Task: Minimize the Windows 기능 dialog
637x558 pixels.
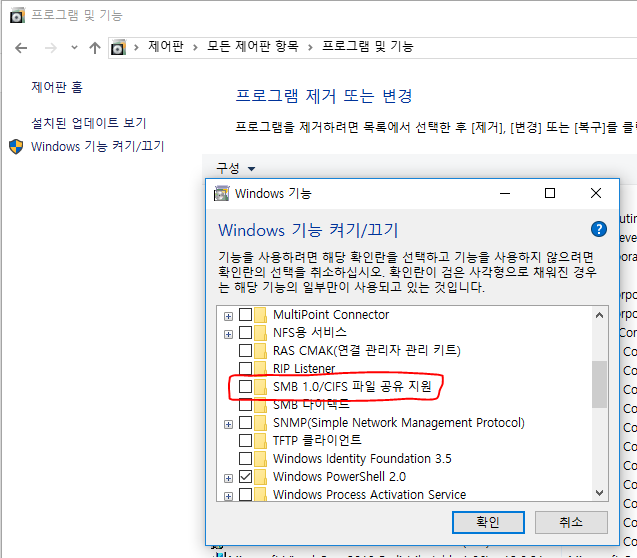Action: (505, 193)
